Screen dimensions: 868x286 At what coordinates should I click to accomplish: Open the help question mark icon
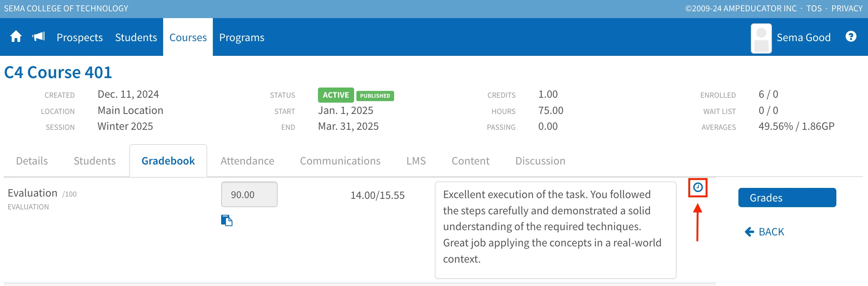pos(851,37)
